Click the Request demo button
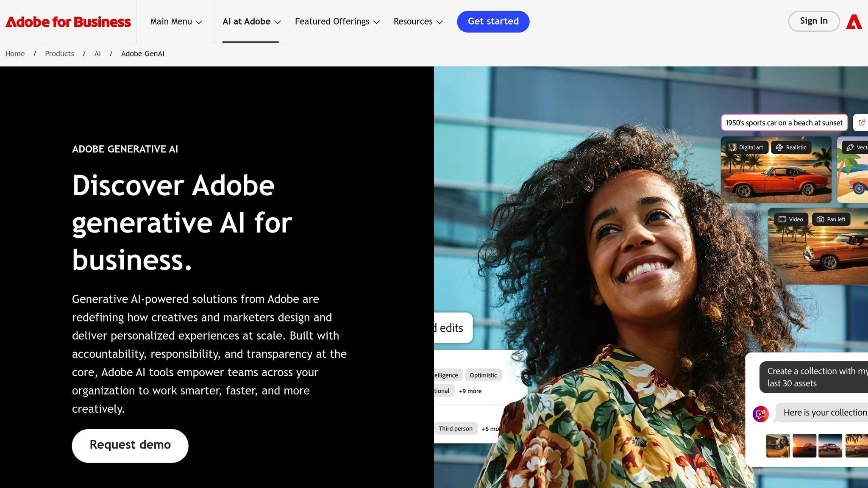The width and height of the screenshot is (868, 488). [130, 446]
